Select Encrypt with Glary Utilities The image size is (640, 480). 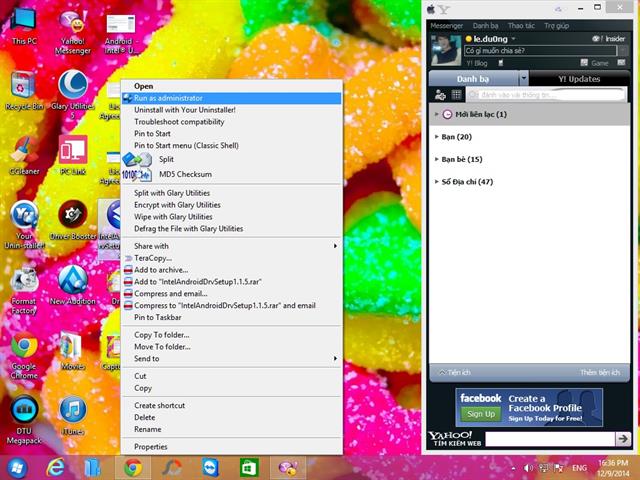pos(231,205)
